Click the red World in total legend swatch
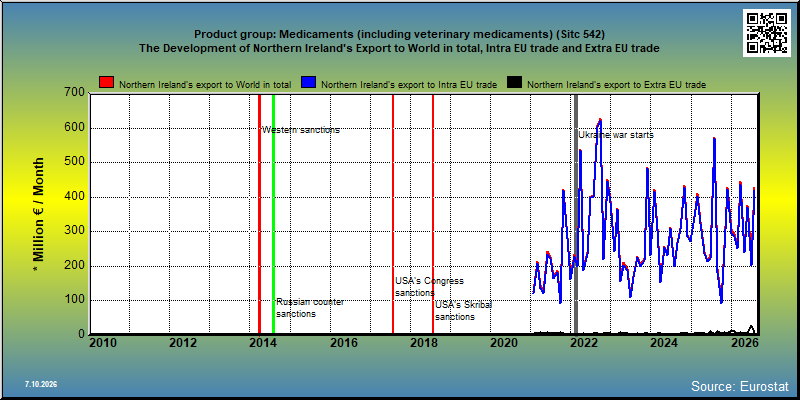The height and width of the screenshot is (400, 800). tap(107, 83)
